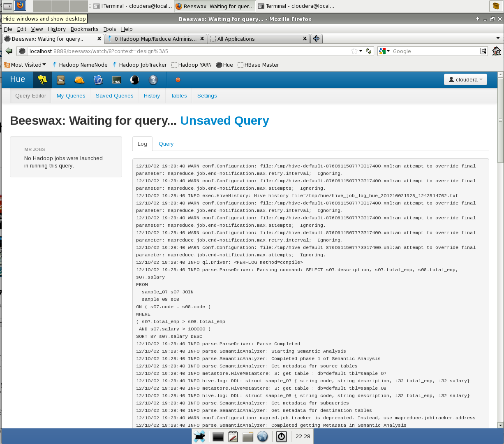This screenshot has height=444, width=504.
Task: Open the View menu
Action: (37, 29)
